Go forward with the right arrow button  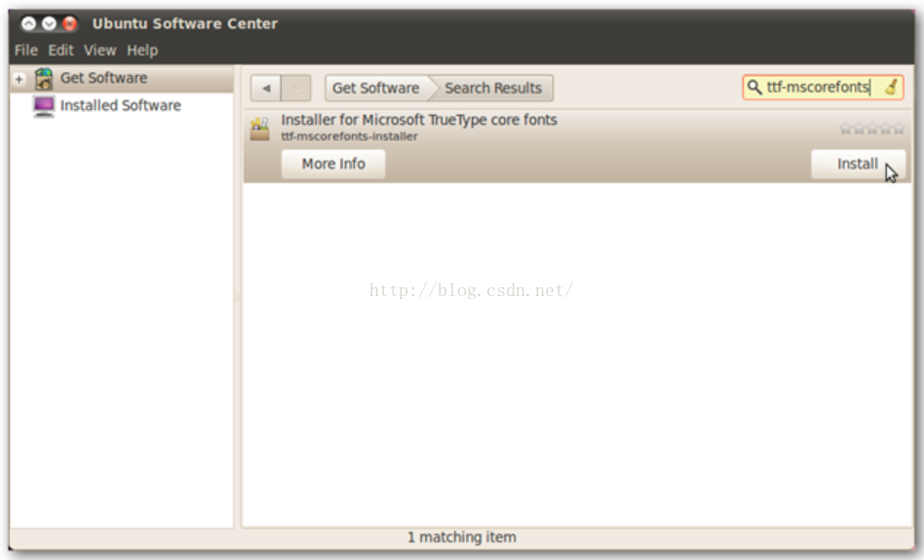click(x=296, y=89)
